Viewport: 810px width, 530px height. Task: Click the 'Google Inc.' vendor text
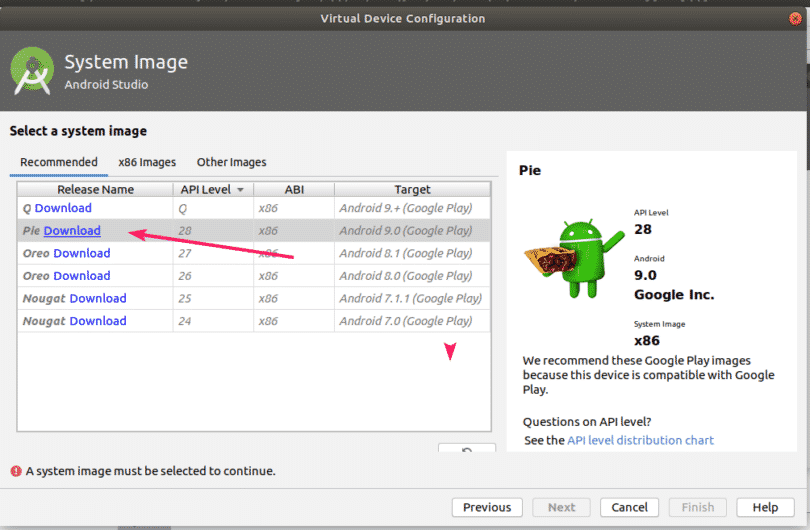coord(674,295)
